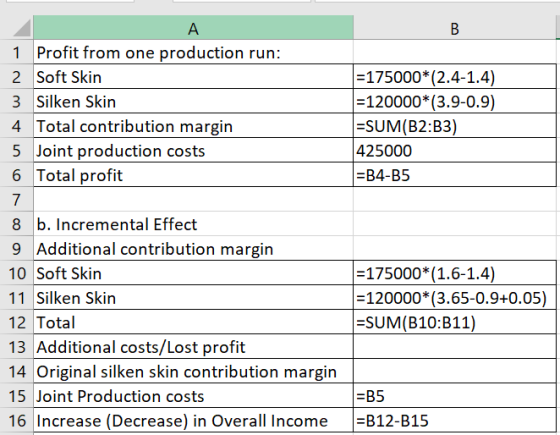Select empty cell B14 beside Original silken skin
This screenshot has height=435, width=560.
455,371
